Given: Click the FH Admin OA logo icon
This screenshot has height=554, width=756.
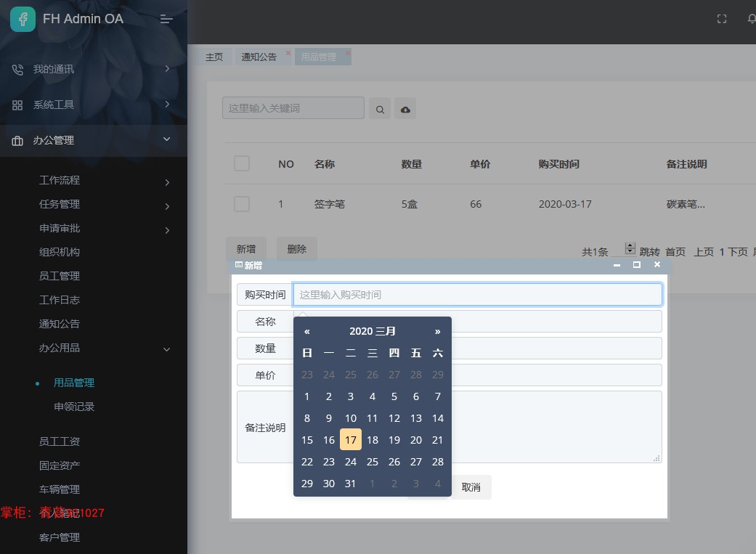Looking at the screenshot, I should tap(23, 19).
